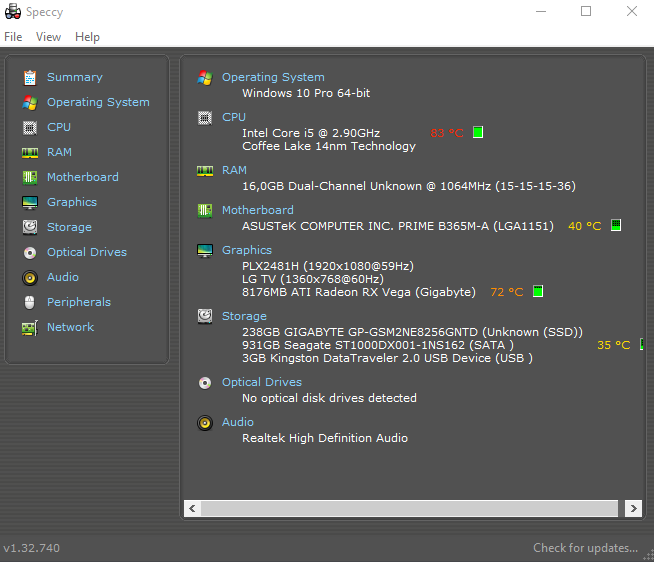654x562 pixels.
Task: Open the Storage heading link in main panel
Action: click(x=244, y=316)
